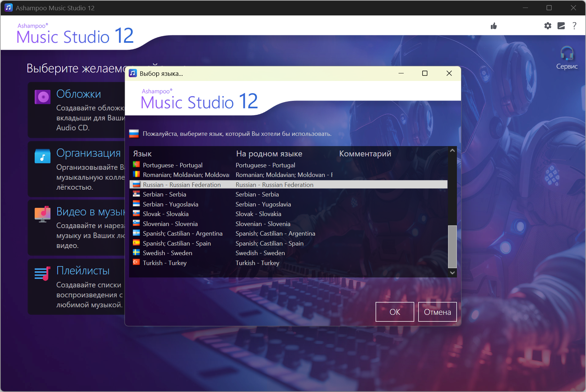Click the Portugal flag icon

(136, 165)
